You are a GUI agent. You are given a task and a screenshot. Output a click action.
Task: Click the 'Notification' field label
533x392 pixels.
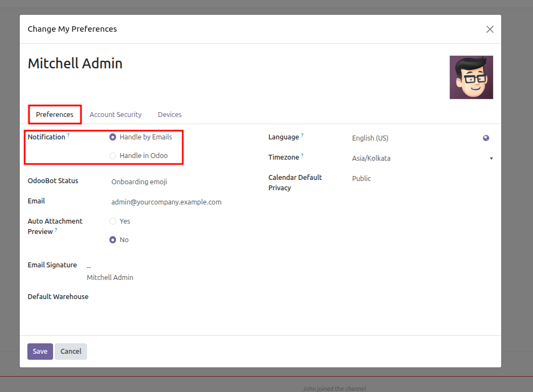[46, 137]
